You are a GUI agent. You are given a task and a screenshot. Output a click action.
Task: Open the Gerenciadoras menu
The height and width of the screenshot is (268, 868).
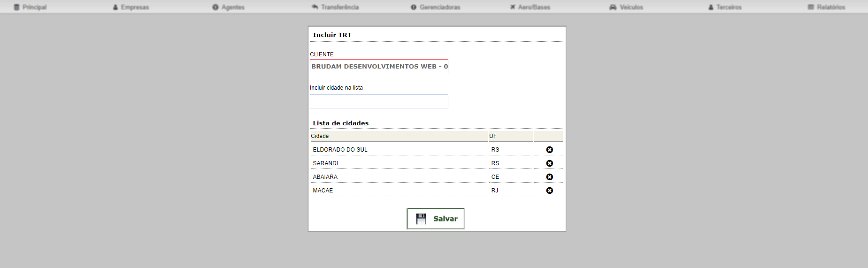[x=436, y=7]
